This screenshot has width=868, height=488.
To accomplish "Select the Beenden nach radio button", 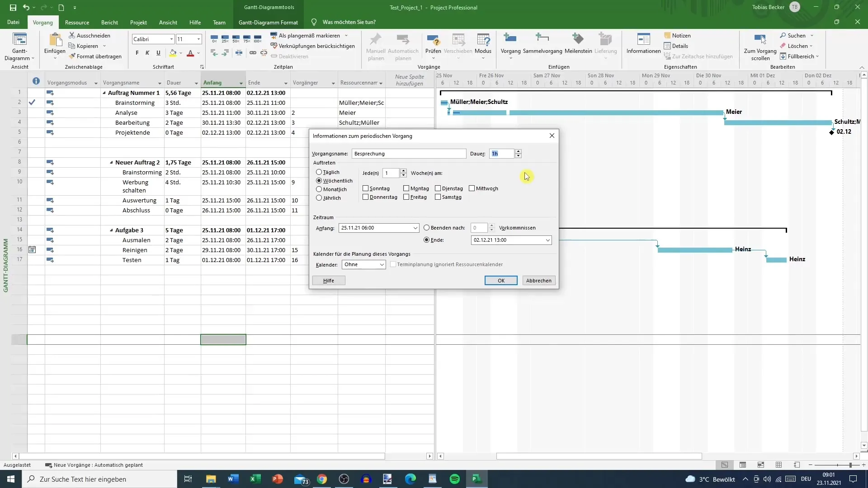I will pyautogui.click(x=426, y=228).
